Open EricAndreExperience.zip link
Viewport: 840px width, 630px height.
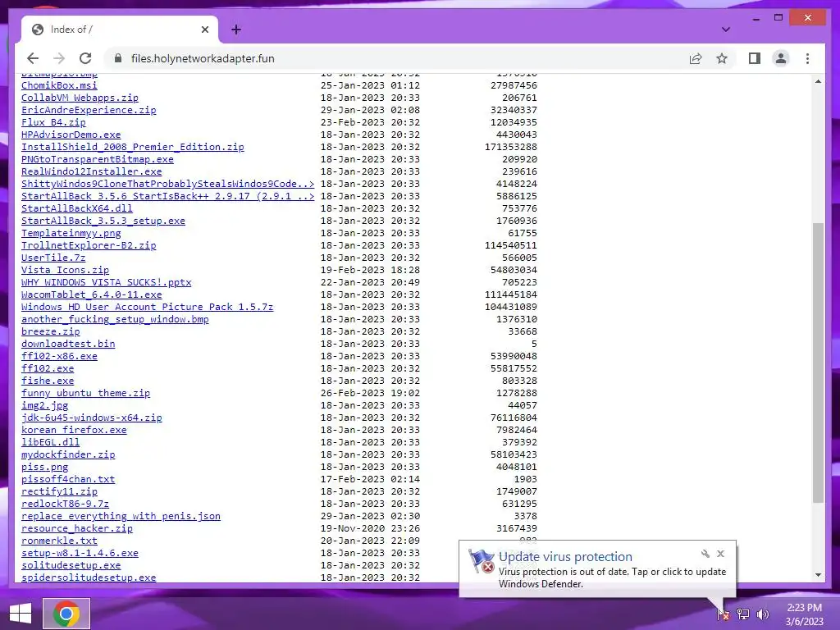(x=89, y=110)
